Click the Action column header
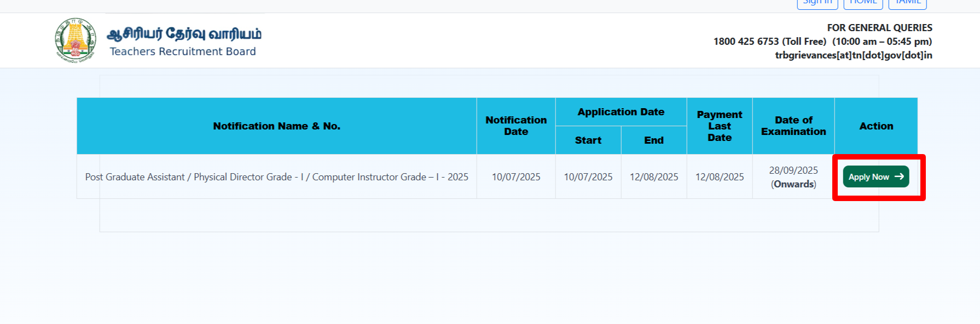The width and height of the screenshot is (980, 324). click(x=875, y=126)
